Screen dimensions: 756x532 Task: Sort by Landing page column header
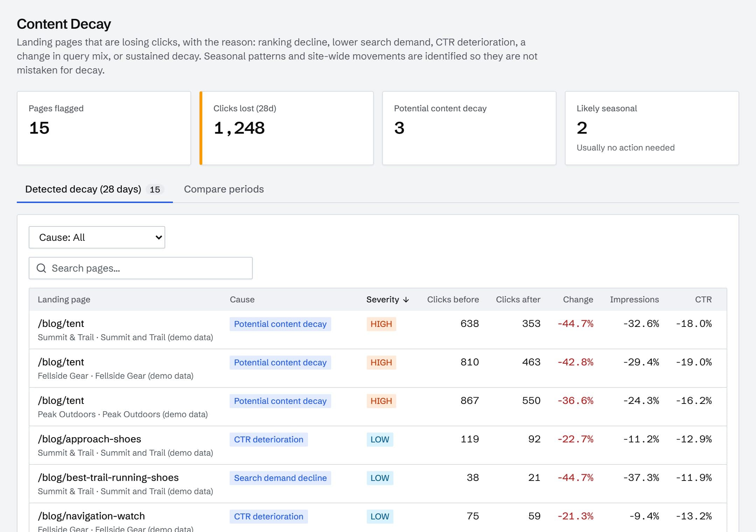pos(64,300)
